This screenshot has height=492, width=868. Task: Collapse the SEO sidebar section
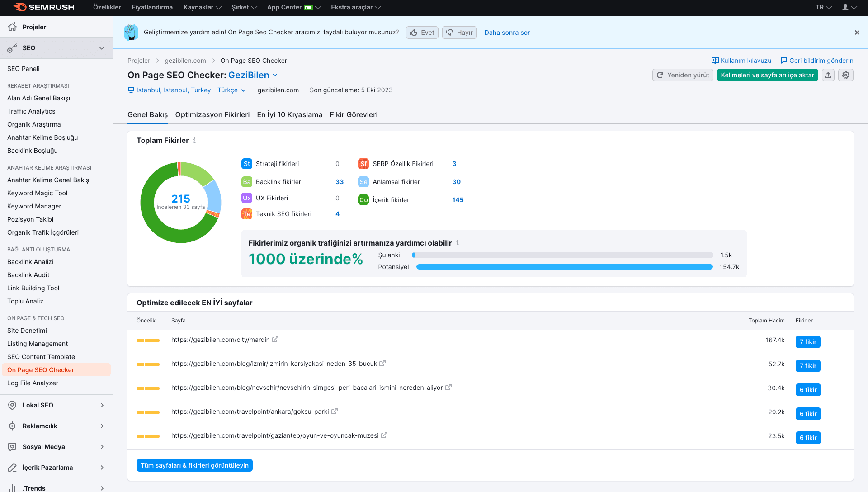102,48
